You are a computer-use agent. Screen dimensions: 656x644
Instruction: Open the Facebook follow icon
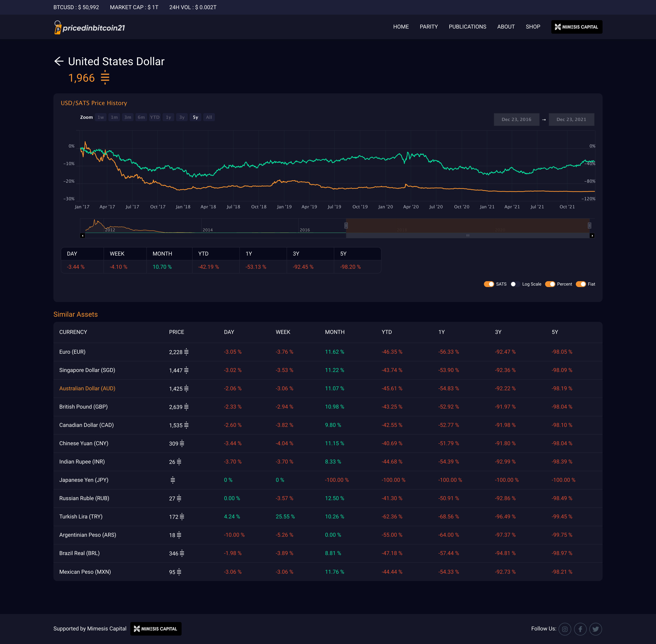(580, 629)
